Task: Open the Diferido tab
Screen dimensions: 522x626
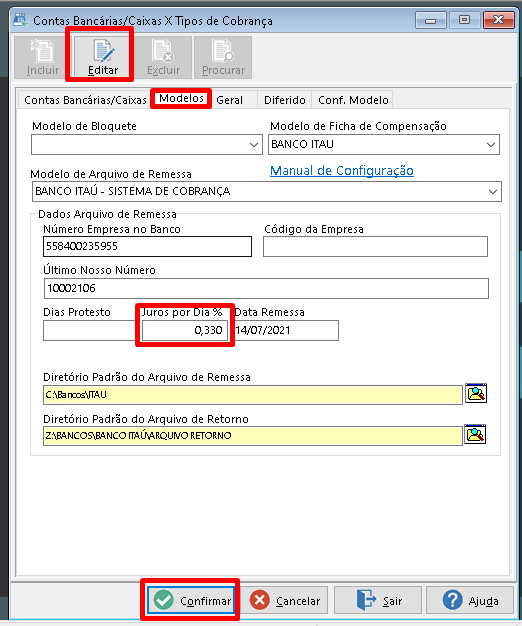Action: click(285, 100)
